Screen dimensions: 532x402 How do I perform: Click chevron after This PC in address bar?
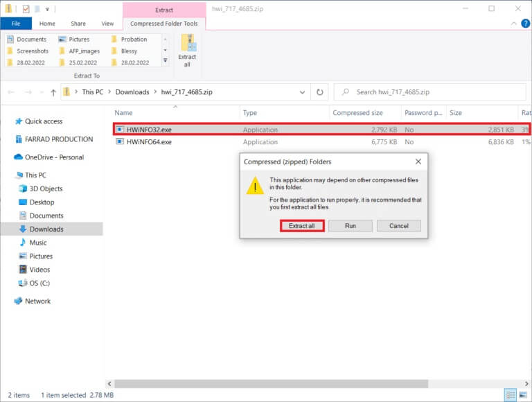point(109,92)
